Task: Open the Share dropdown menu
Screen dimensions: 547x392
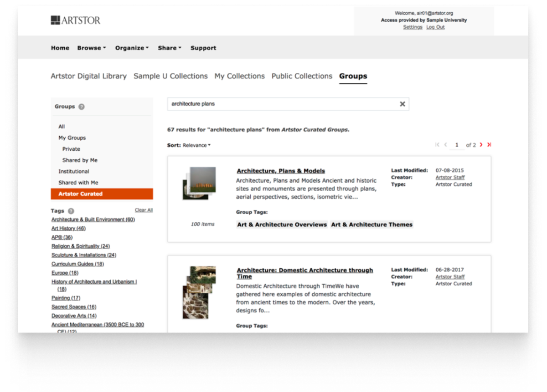Action: (170, 48)
